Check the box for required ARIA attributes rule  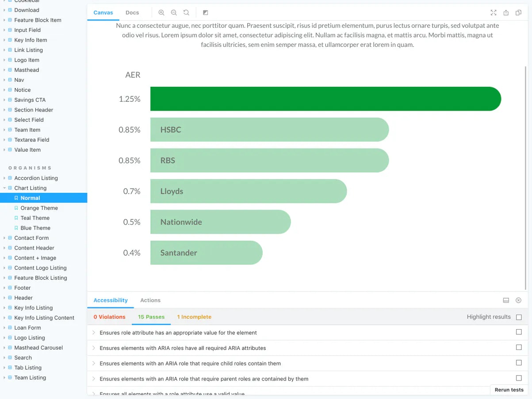pos(519,347)
